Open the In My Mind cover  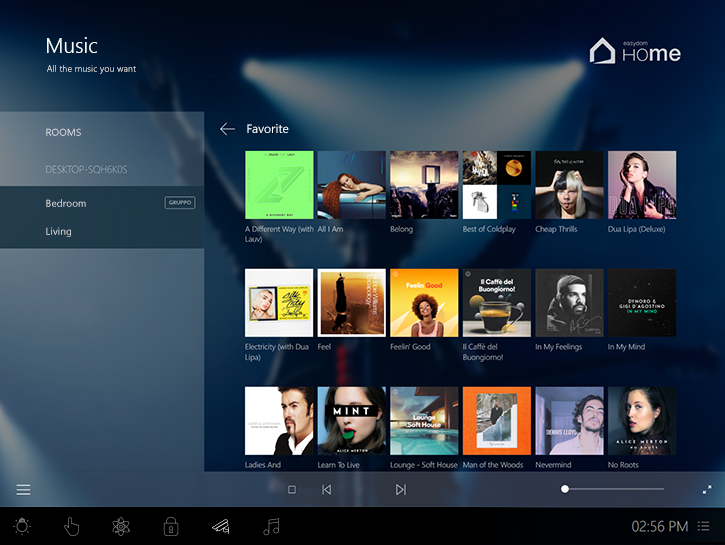(642, 303)
